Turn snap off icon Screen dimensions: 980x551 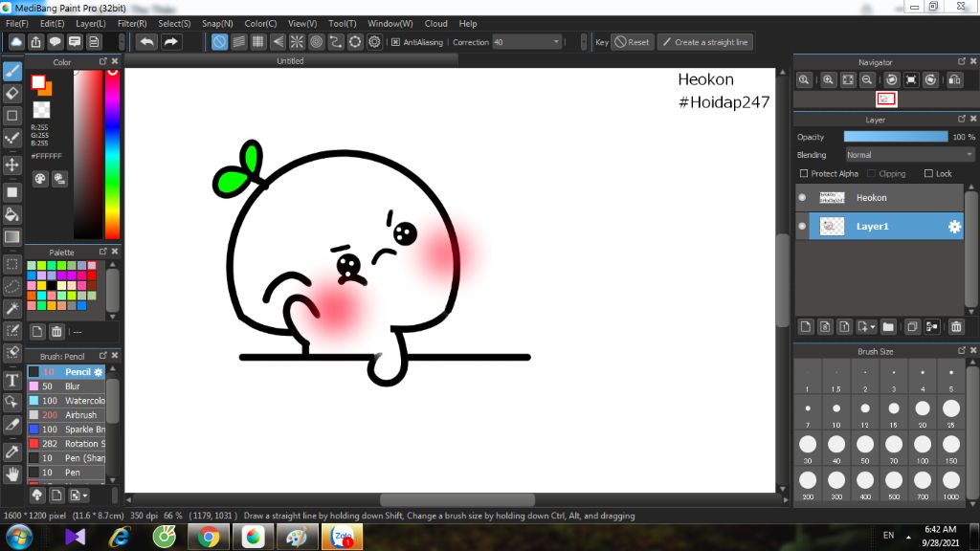click(219, 42)
